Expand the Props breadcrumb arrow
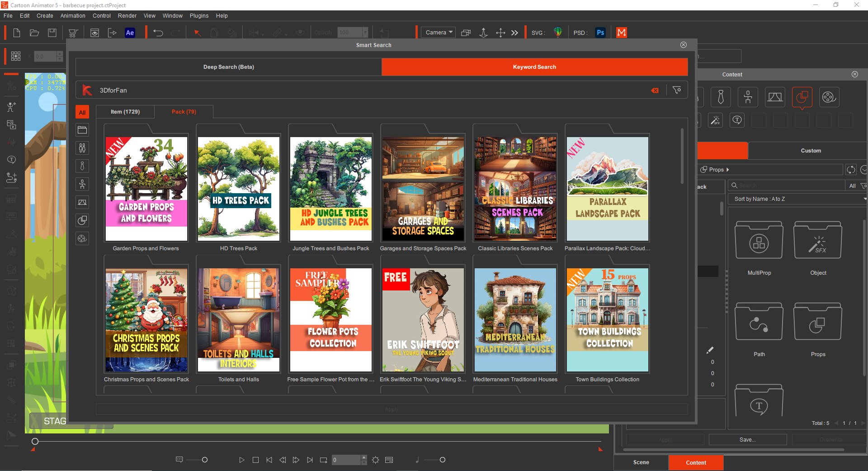868x471 pixels. point(727,170)
